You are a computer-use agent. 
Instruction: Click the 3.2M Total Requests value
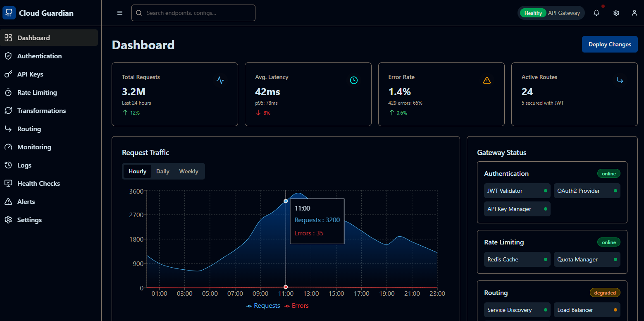click(134, 92)
